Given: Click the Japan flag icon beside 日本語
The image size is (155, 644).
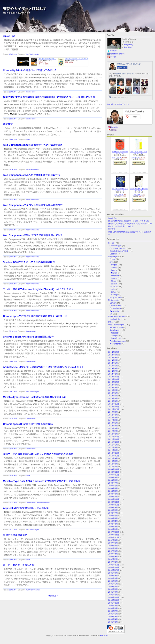Looking at the screenshot, I should pyautogui.click(x=109, y=130).
